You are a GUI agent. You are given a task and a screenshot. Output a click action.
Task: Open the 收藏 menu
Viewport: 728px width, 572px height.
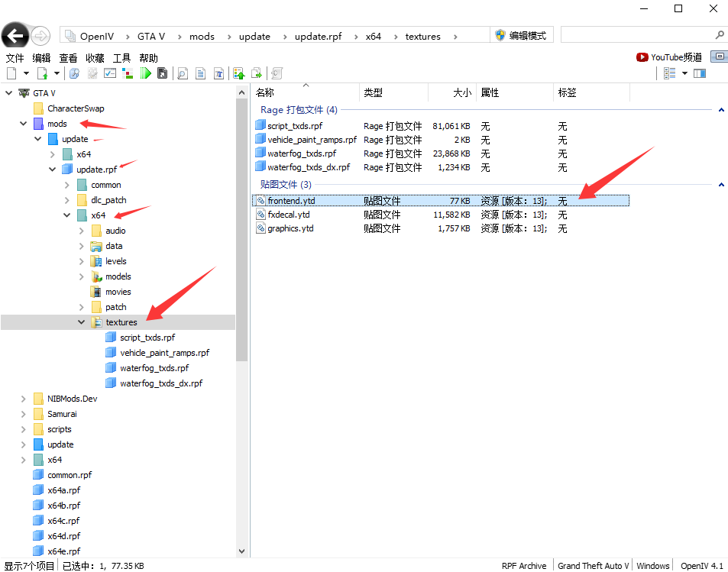[x=95, y=58]
